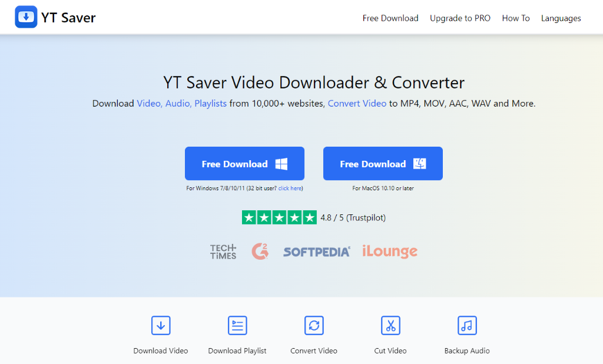Viewport: 603px width, 364px height.
Task: Click the YT Saver brand name text
Action: click(68, 18)
